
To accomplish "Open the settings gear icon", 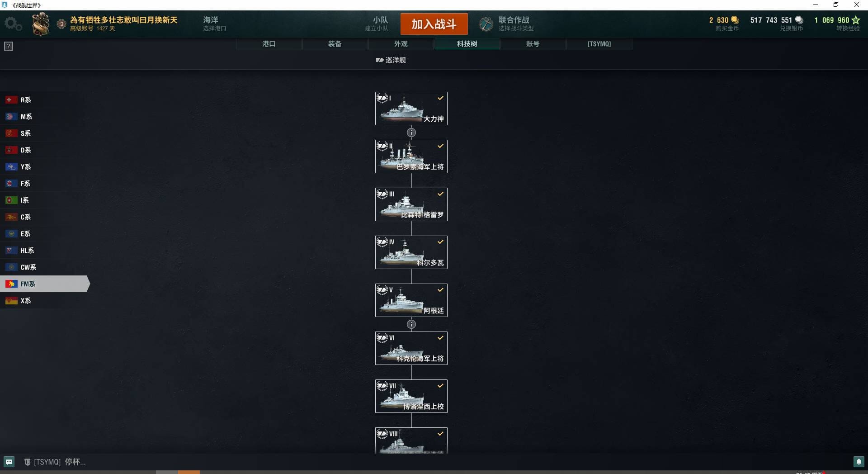I will (x=13, y=24).
